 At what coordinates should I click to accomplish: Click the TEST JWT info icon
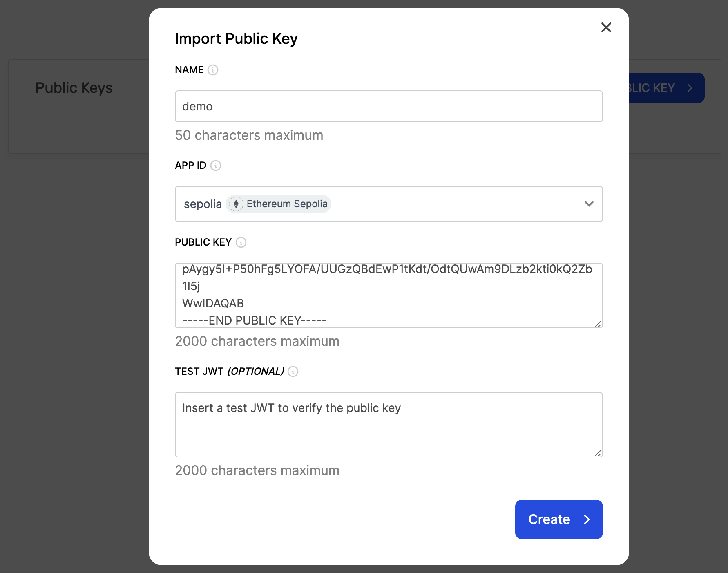[293, 372]
